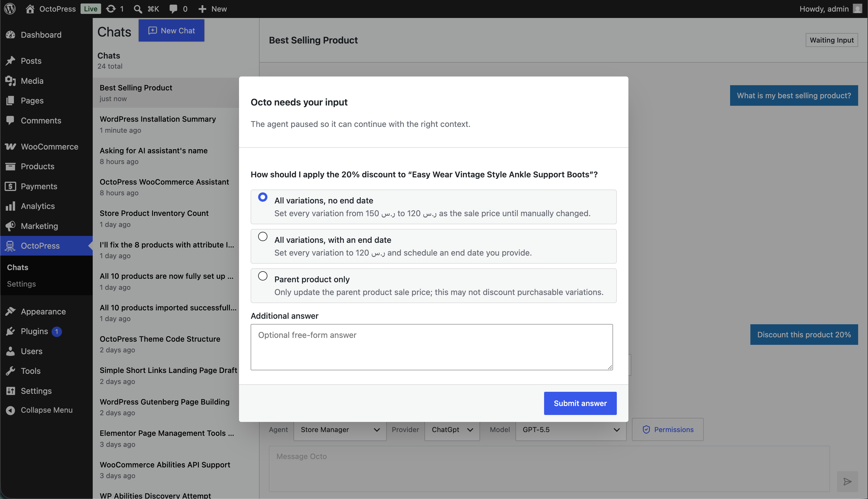Click 'Discount this product 20%' message

click(x=804, y=334)
